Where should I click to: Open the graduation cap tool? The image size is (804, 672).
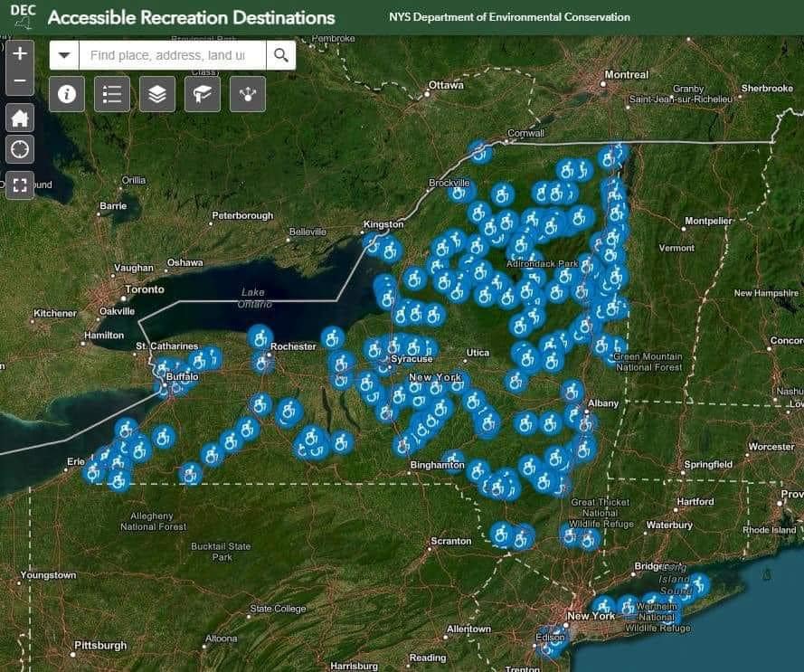tap(202, 94)
